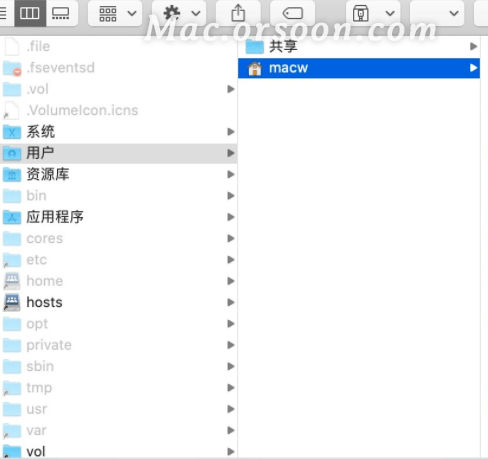Open the 共享 shared folder

359,46
